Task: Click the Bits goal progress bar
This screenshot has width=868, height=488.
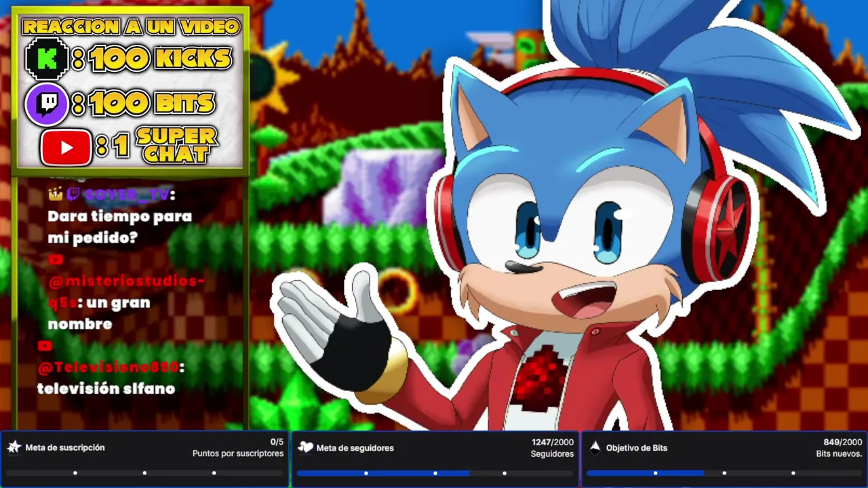Action: [724, 473]
